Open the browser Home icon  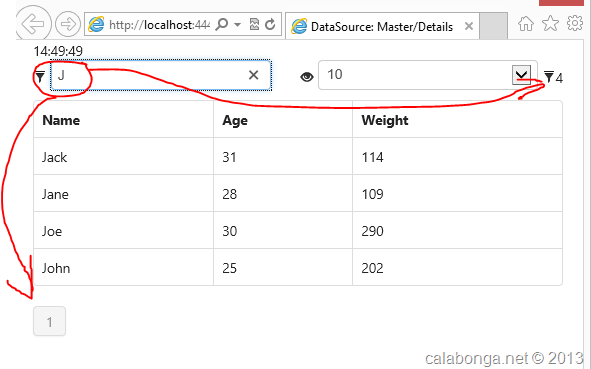pyautogui.click(x=526, y=24)
